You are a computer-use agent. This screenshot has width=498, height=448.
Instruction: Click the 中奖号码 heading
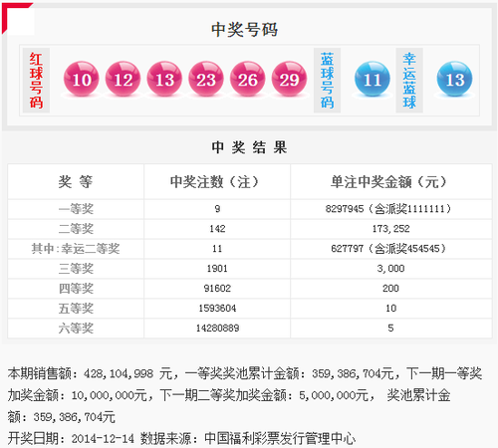coord(244,30)
